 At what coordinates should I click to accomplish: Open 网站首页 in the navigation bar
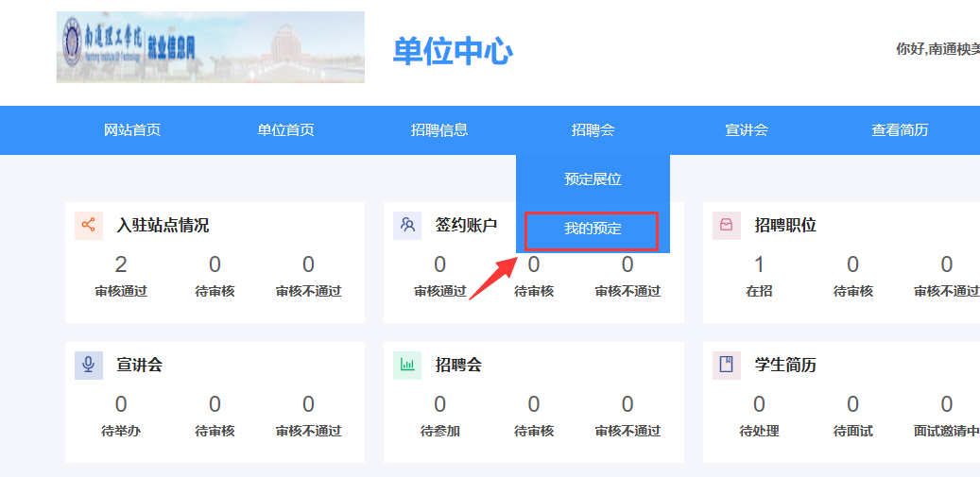pos(132,130)
